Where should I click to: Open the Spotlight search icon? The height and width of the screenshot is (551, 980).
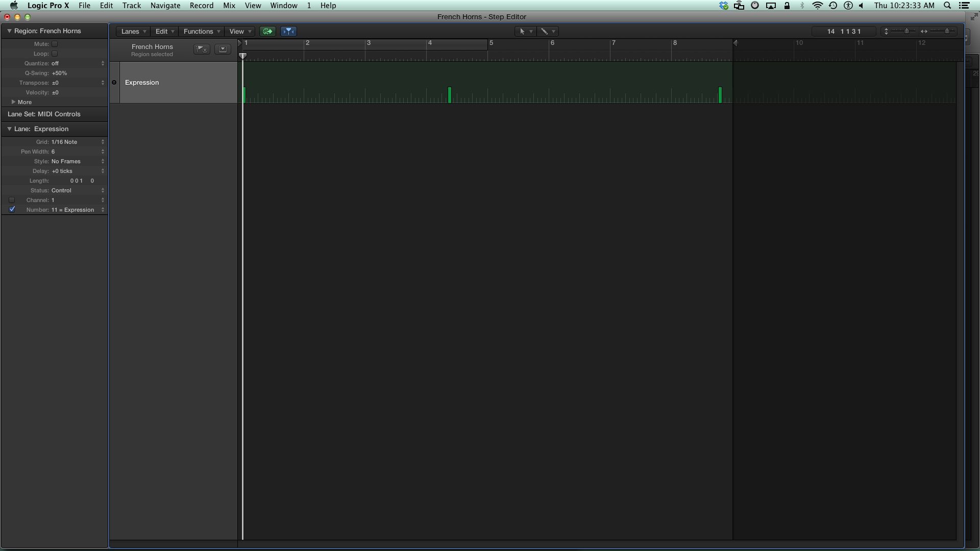coord(947,6)
